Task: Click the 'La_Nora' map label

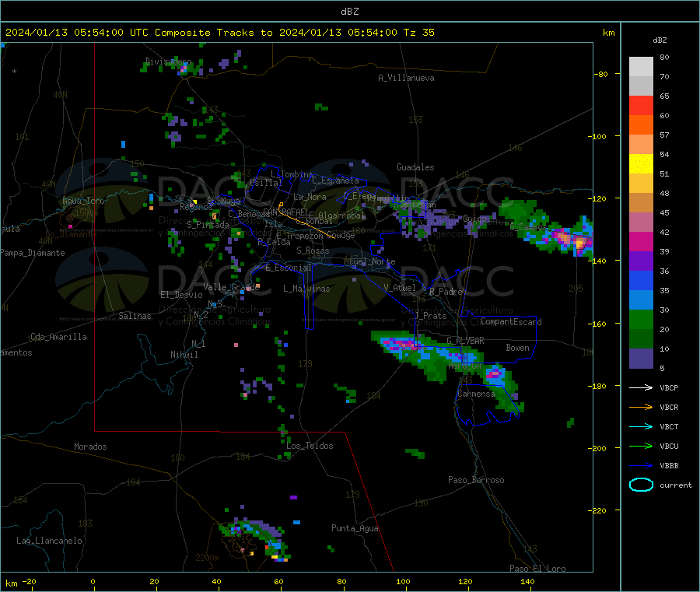Action: click(310, 197)
